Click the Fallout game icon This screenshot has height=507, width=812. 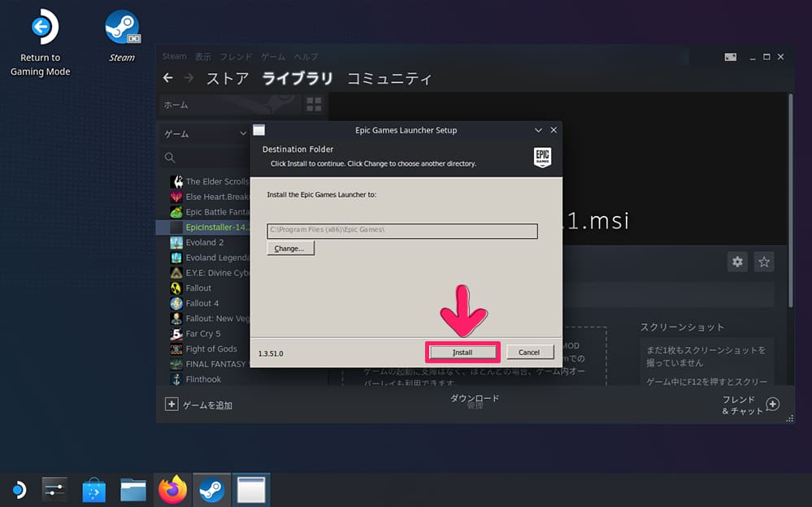point(176,288)
